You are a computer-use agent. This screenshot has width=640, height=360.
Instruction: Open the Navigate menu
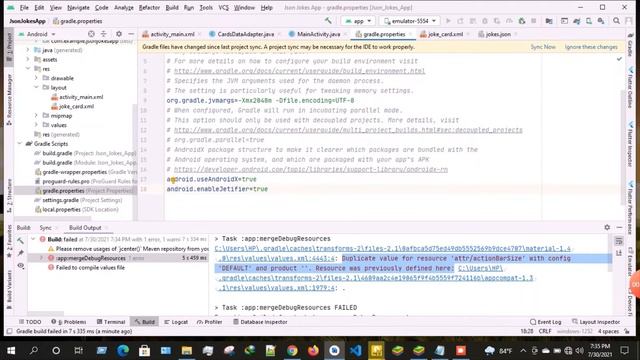point(78,7)
